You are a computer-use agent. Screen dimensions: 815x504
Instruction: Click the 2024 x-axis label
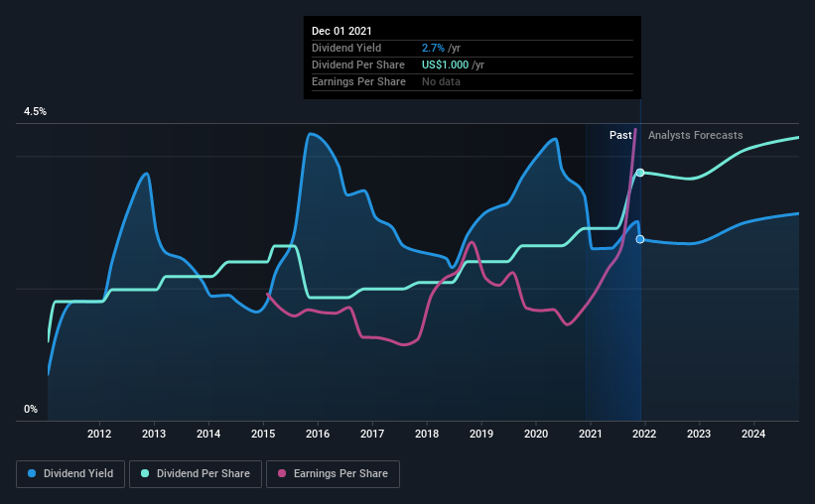point(753,434)
